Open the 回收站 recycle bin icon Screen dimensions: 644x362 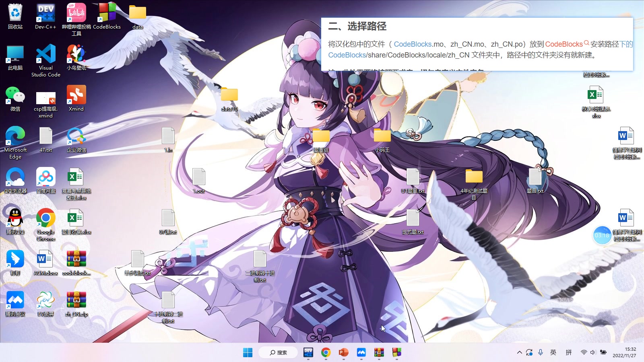pos(15,17)
